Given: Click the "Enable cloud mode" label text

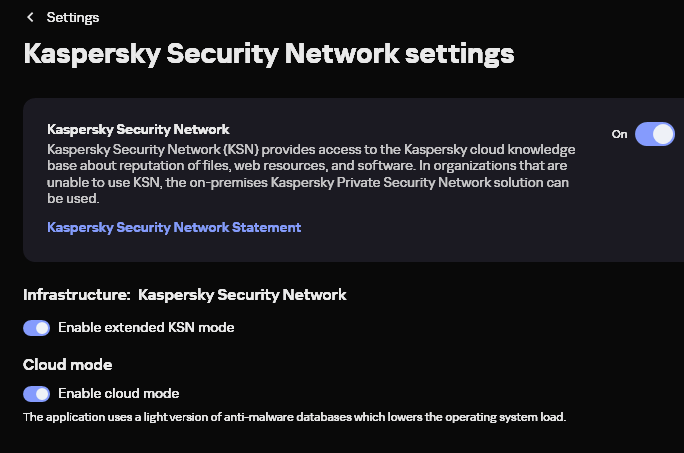Looking at the screenshot, I should [119, 393].
